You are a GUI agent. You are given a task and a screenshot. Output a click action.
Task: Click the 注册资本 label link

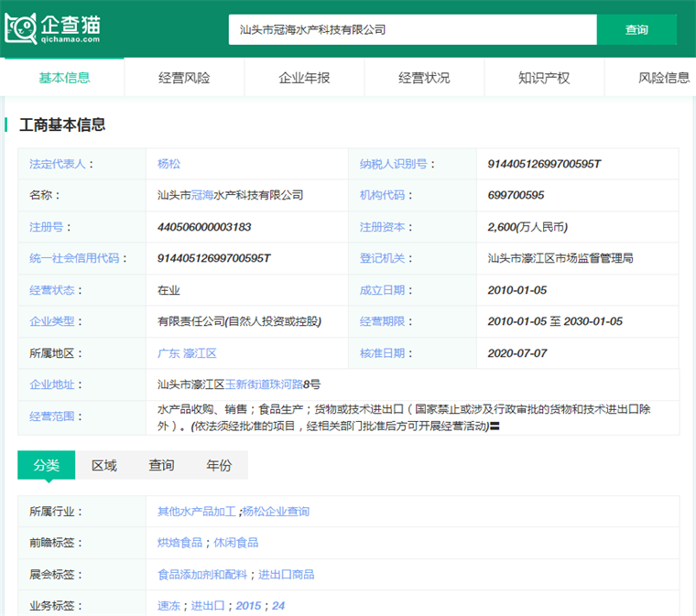click(x=382, y=227)
